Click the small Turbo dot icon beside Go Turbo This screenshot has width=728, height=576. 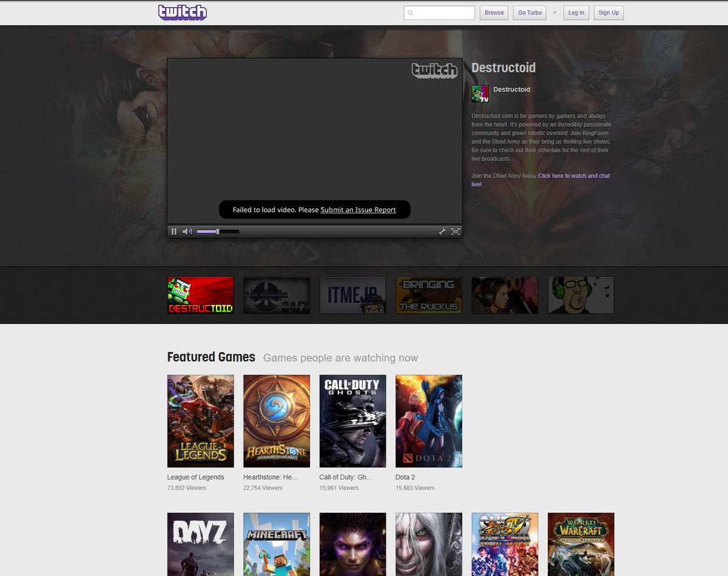click(x=554, y=13)
